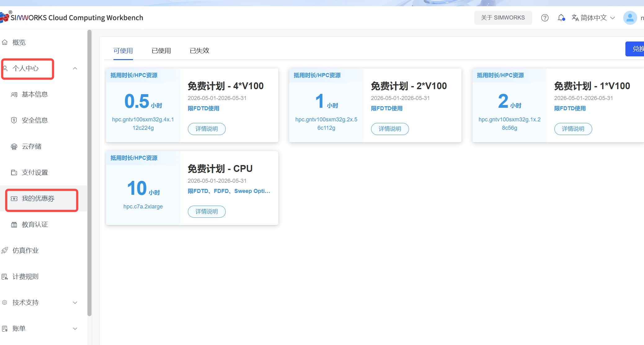
Task: Click the 我的优惠券 coupon icon
Action: (14, 199)
